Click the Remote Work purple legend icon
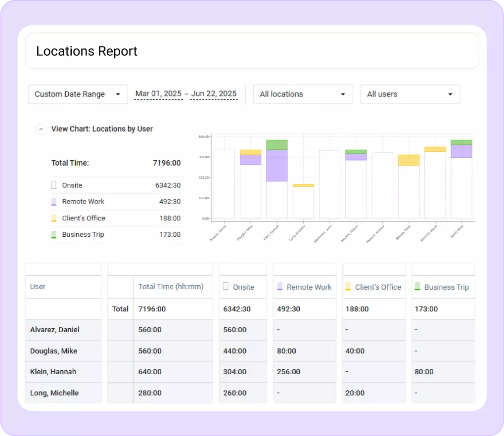Screen dimensions: 504x436 (53, 201)
